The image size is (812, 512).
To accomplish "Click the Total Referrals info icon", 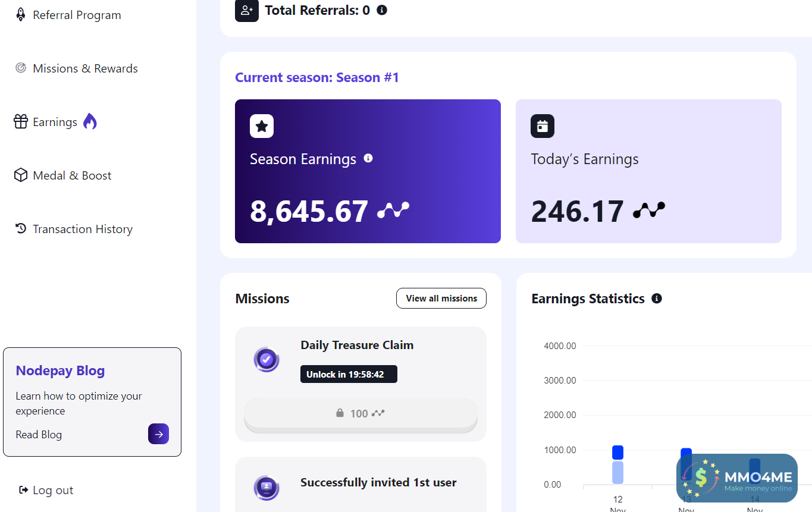I will point(382,10).
